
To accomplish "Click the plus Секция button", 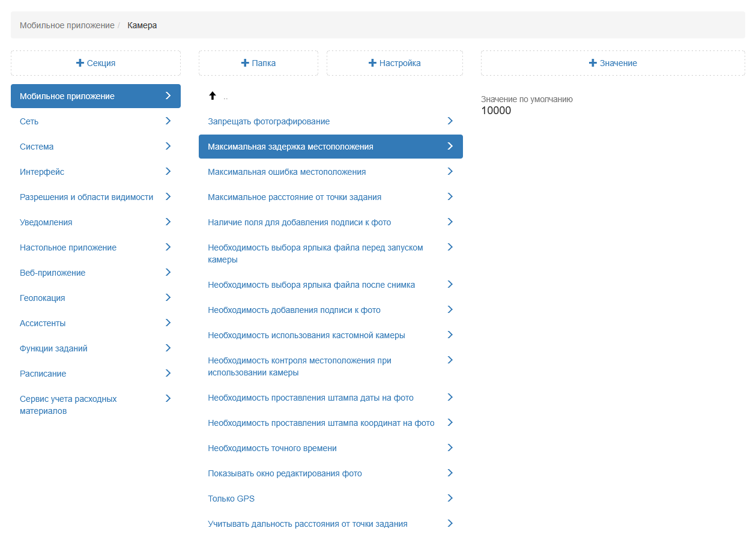I will point(95,63).
